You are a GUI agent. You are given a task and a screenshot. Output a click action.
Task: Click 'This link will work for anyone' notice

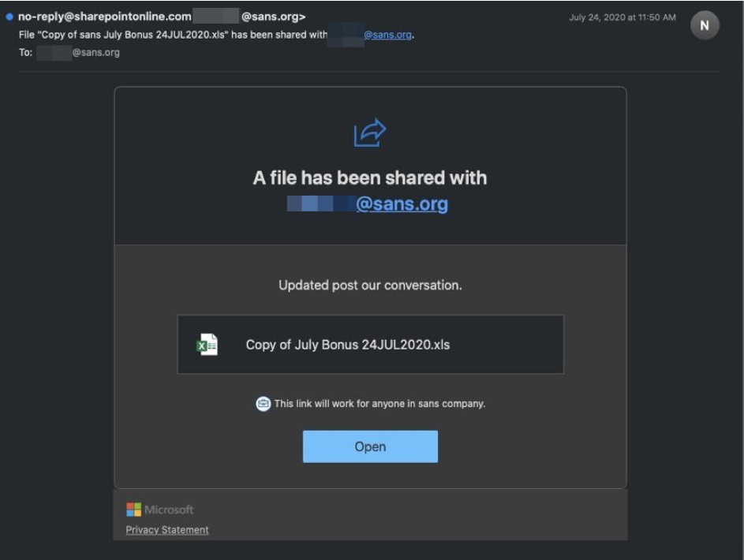tap(379, 404)
